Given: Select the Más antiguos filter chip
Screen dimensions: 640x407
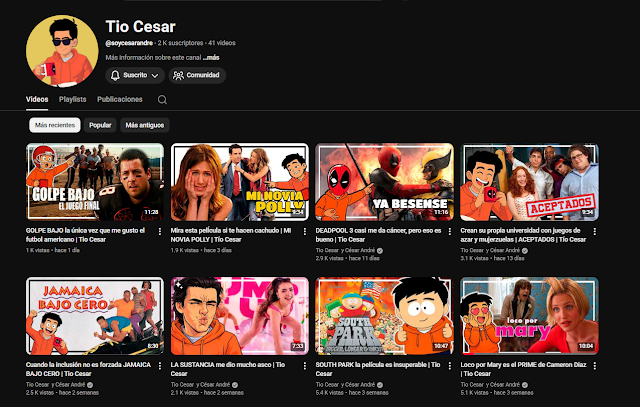Looking at the screenshot, I should click(144, 125).
